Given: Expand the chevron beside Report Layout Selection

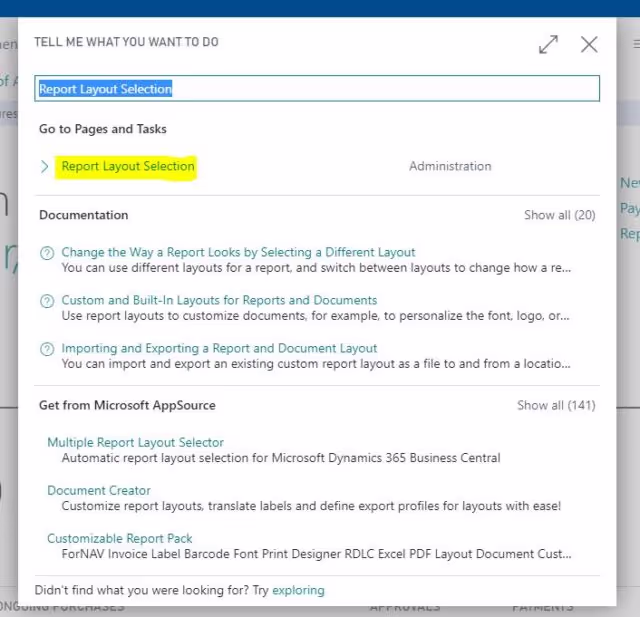Looking at the screenshot, I should click(44, 166).
